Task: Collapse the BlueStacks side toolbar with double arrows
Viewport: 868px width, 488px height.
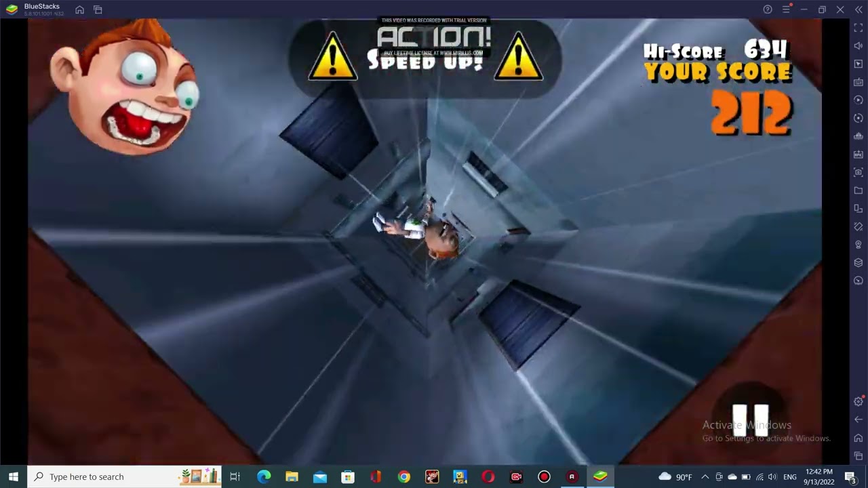Action: (858, 9)
